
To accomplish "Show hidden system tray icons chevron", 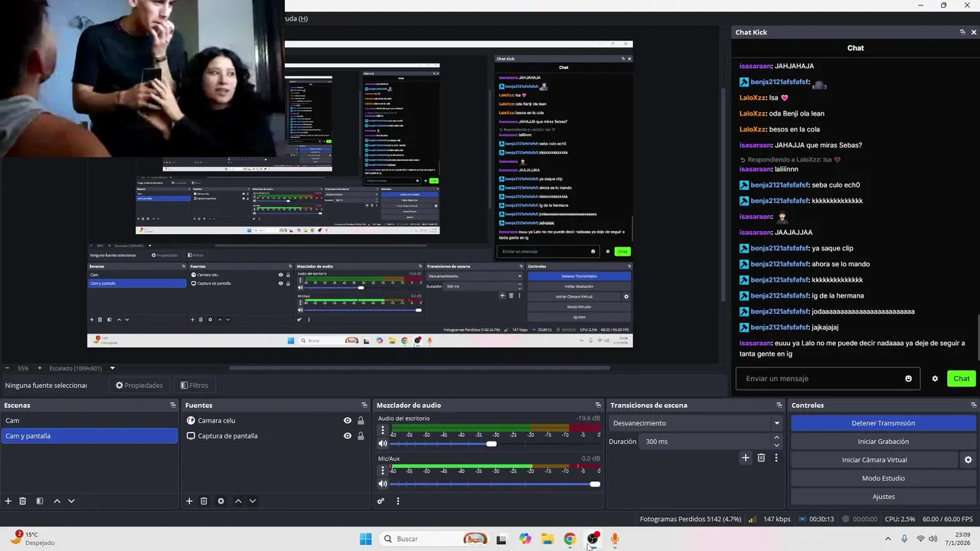I will click(x=888, y=539).
